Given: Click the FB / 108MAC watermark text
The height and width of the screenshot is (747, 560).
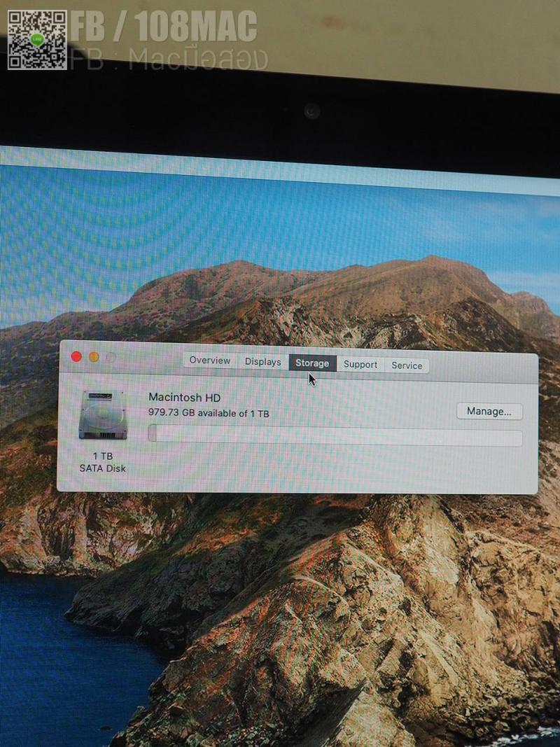Looking at the screenshot, I should point(164,28).
